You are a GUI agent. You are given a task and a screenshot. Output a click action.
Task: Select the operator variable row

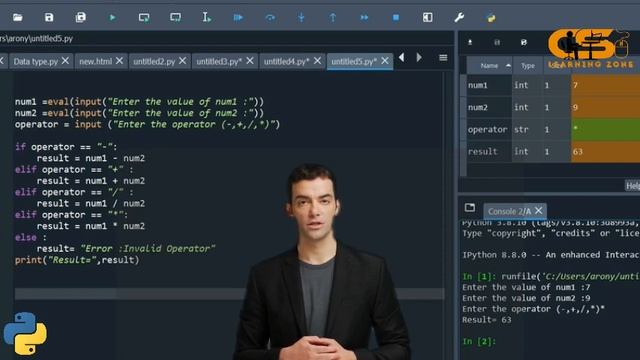coord(553,129)
